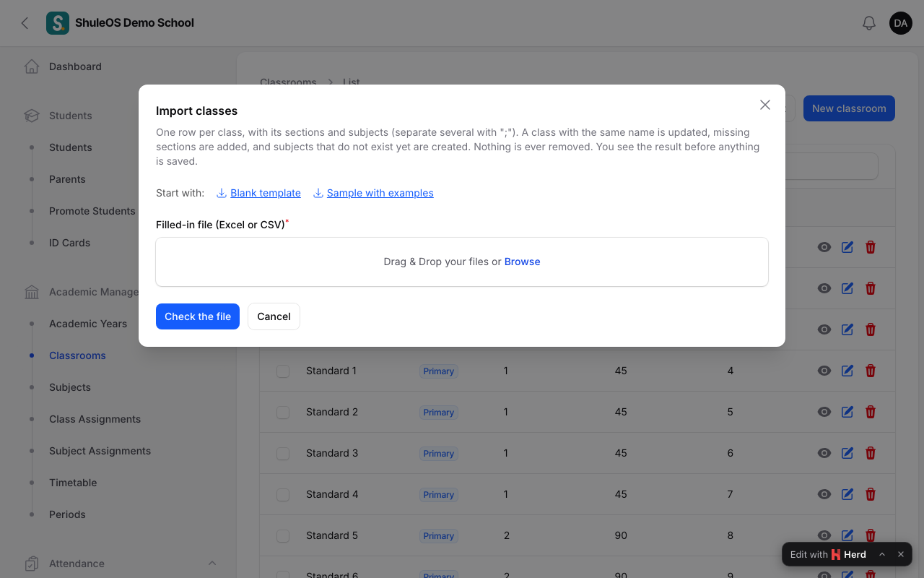Browse for a file to upload
The image size is (924, 578).
(x=522, y=262)
